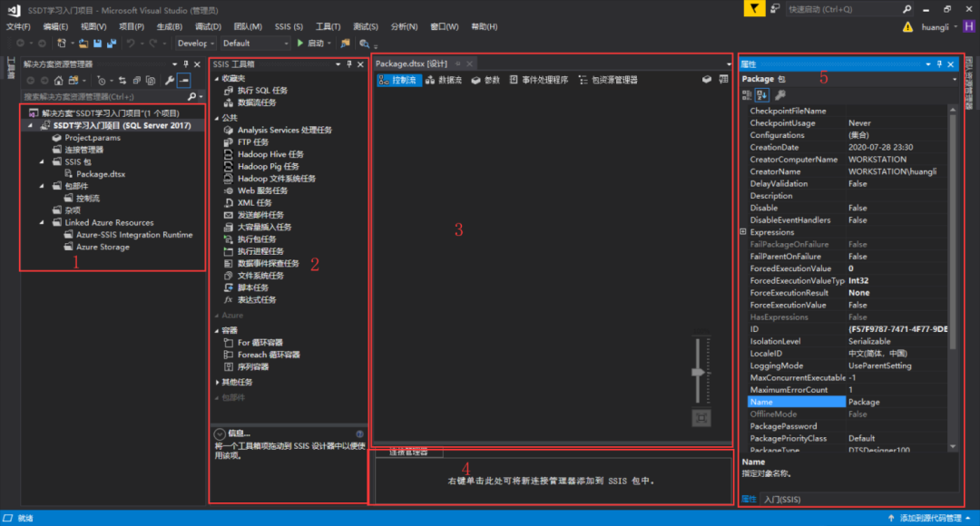
Task: Open the Default platform dropdown
Action: pos(256,44)
